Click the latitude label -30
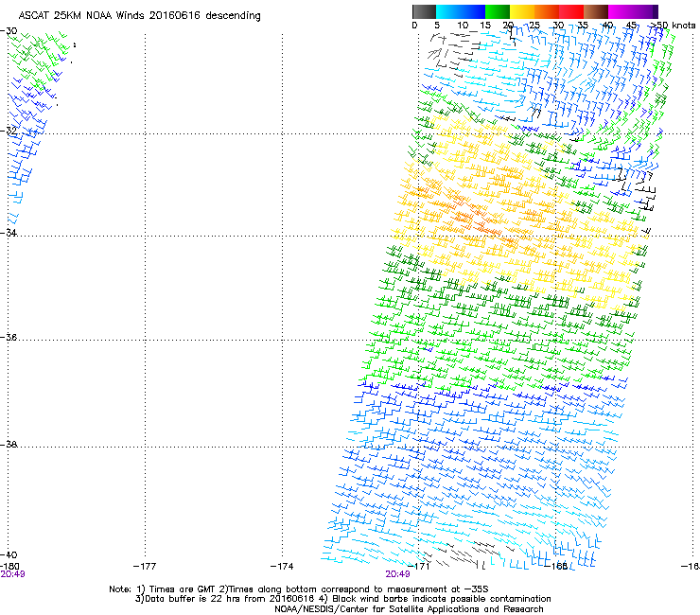The image size is (700, 615). (x=9, y=31)
